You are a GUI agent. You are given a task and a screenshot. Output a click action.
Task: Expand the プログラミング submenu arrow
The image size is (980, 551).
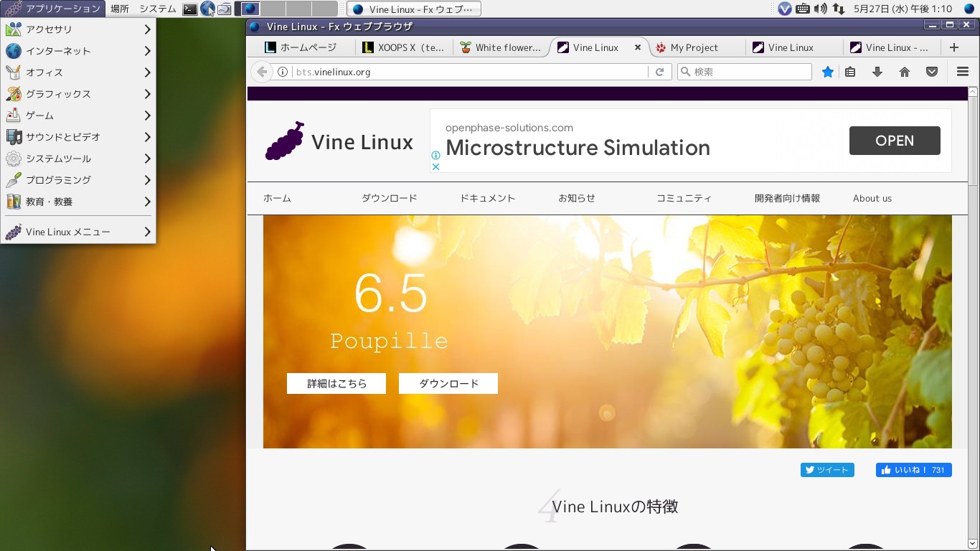[x=147, y=180]
